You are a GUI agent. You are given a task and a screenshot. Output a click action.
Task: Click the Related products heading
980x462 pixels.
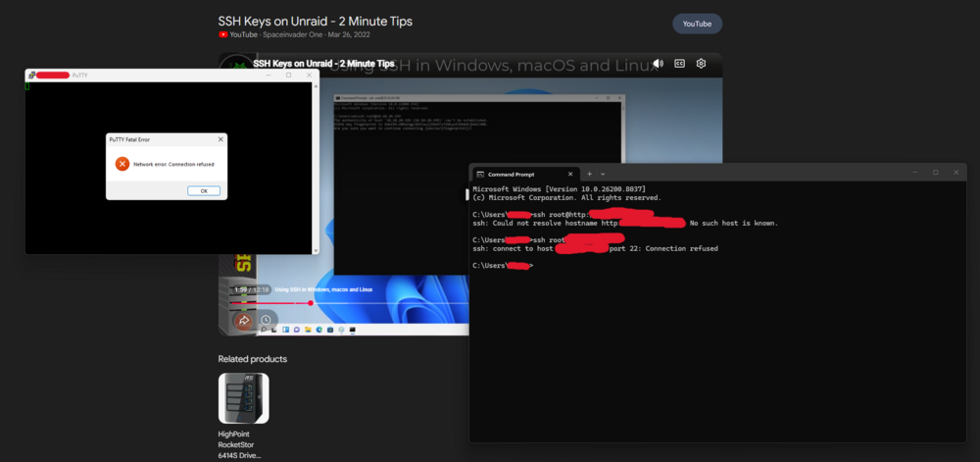point(253,359)
